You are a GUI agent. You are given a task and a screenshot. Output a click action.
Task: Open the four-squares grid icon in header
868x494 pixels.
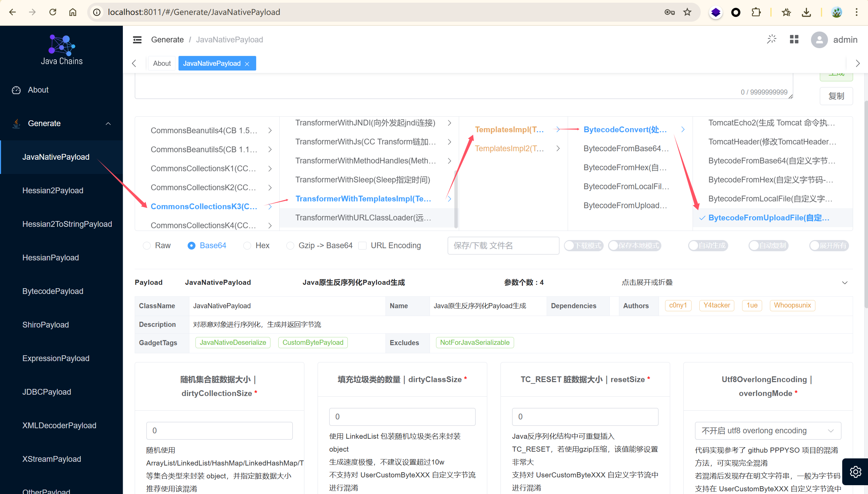coord(794,39)
